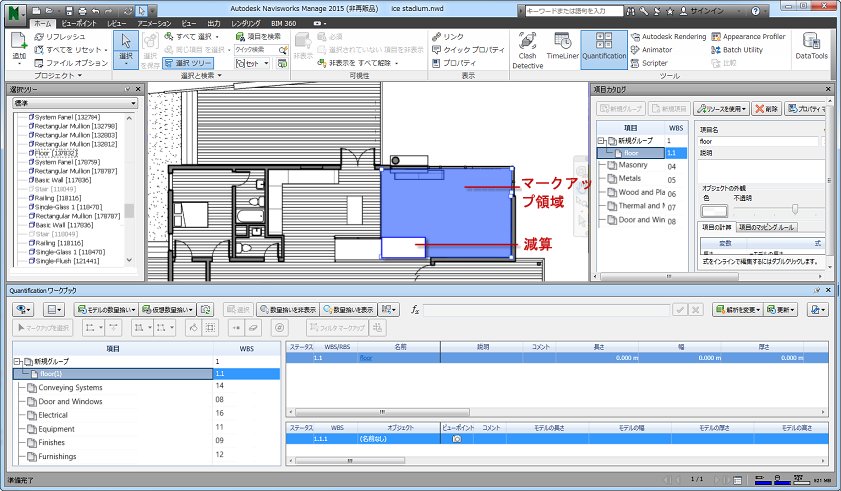Click the eraser markup tool
Viewport: 841px width, 491px height.
click(253, 327)
